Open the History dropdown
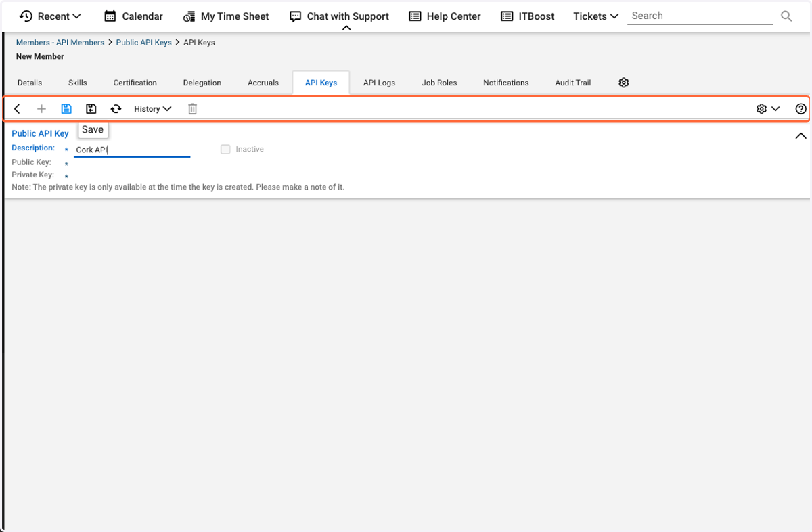 (x=153, y=109)
